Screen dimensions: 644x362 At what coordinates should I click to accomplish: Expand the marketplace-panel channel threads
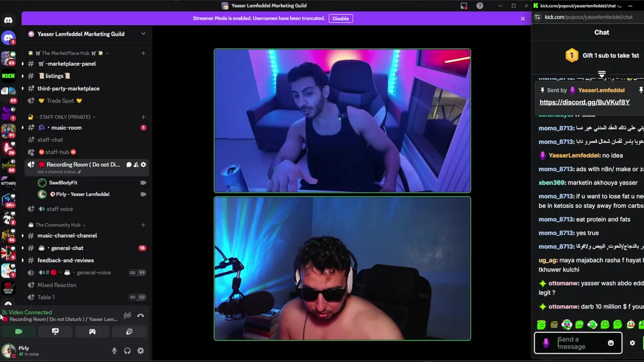point(22,64)
